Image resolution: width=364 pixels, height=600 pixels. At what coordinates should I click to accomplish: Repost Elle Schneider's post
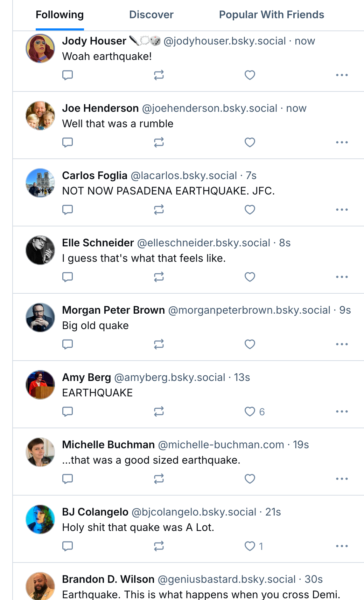(x=159, y=277)
